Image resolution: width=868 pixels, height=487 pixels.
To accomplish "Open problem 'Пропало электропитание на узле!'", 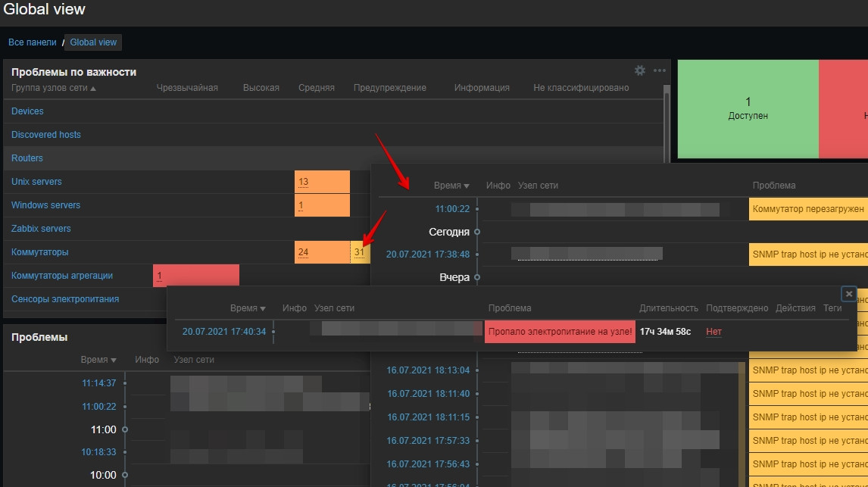I will (x=560, y=332).
